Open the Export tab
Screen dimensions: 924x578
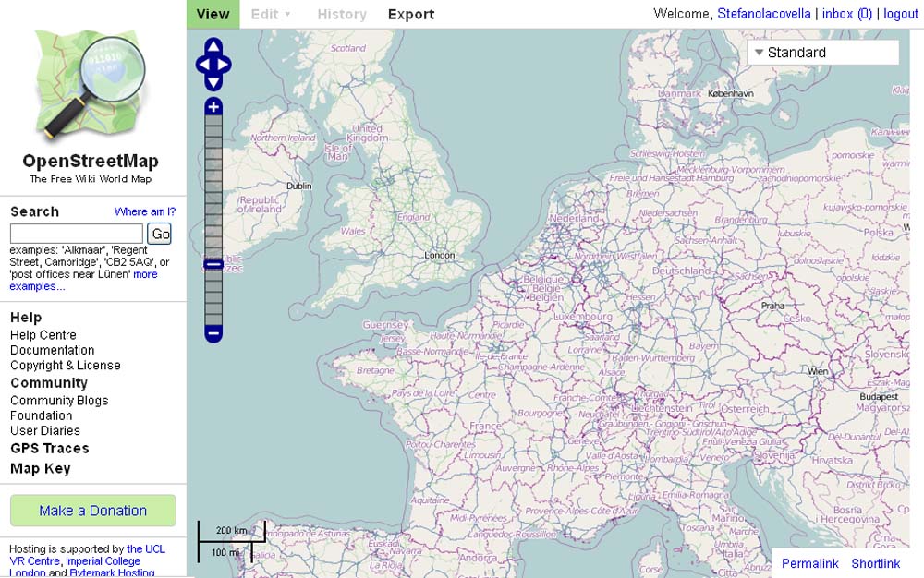coord(411,14)
